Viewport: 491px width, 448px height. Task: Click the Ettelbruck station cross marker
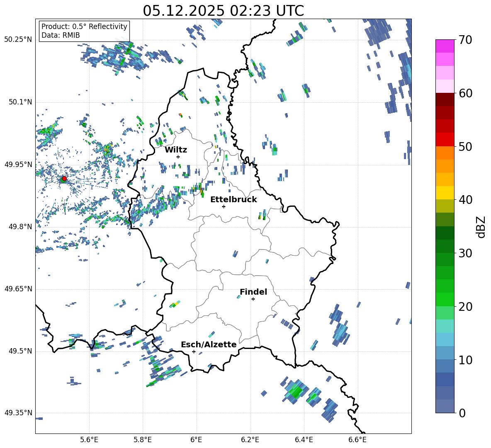224,206
